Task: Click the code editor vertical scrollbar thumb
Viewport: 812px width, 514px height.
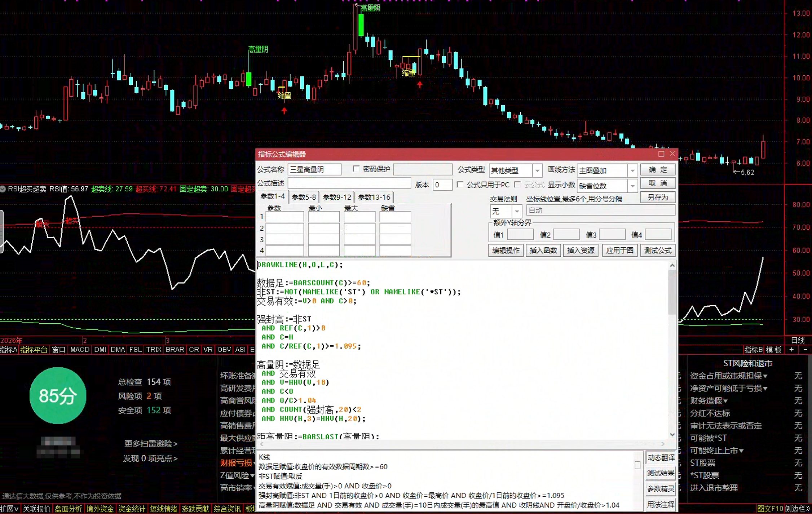Action: [672, 292]
